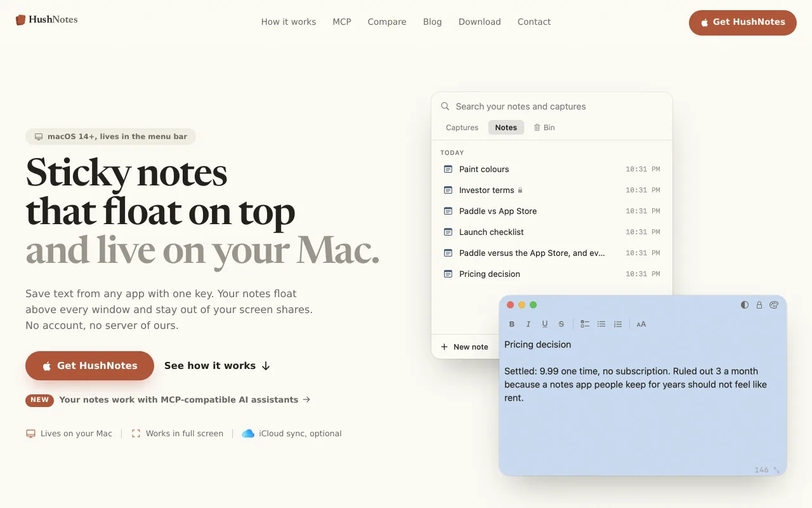This screenshot has height=508, width=812.
Task: Open the Paint colours note
Action: (551, 169)
